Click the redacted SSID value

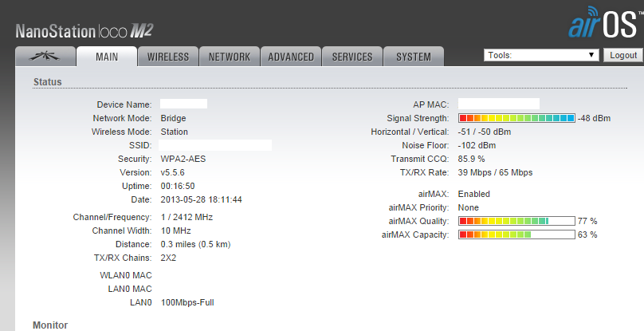[x=215, y=145]
